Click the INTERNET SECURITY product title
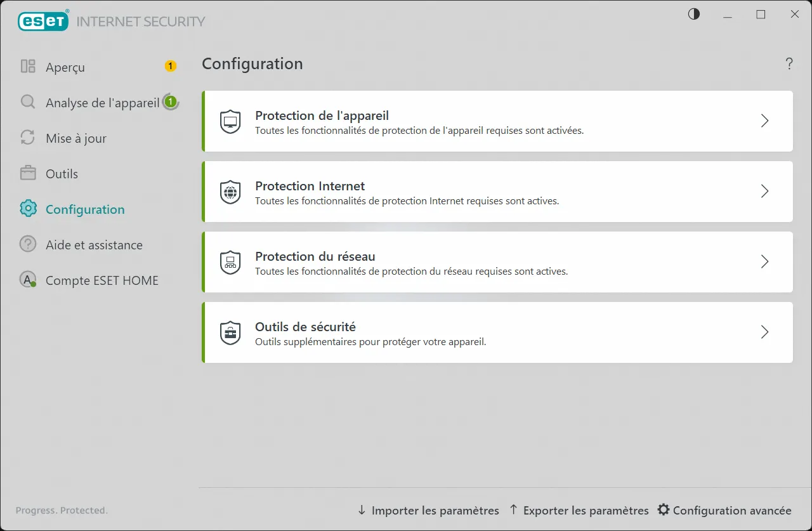The height and width of the screenshot is (531, 812). tap(141, 22)
